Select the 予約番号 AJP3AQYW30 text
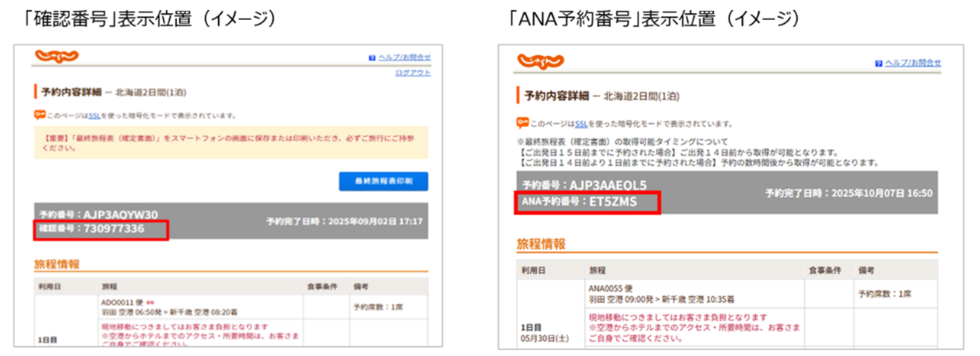The image size is (980, 356). tap(99, 214)
